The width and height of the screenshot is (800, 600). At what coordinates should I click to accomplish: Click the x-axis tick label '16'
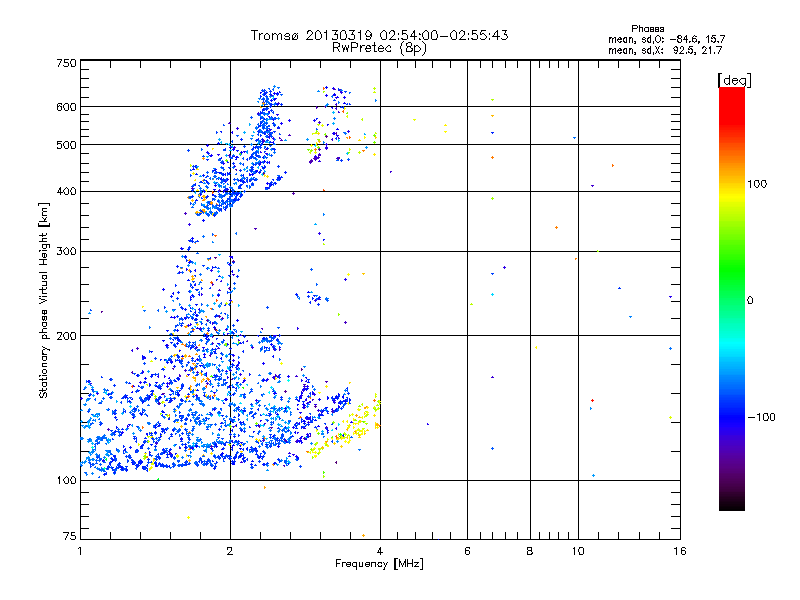680,551
